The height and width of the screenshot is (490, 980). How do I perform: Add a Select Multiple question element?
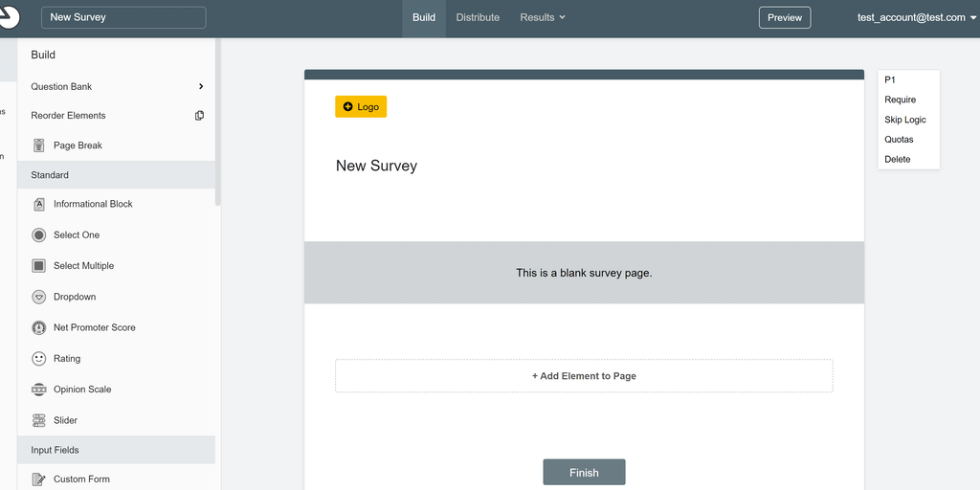pyautogui.click(x=83, y=266)
